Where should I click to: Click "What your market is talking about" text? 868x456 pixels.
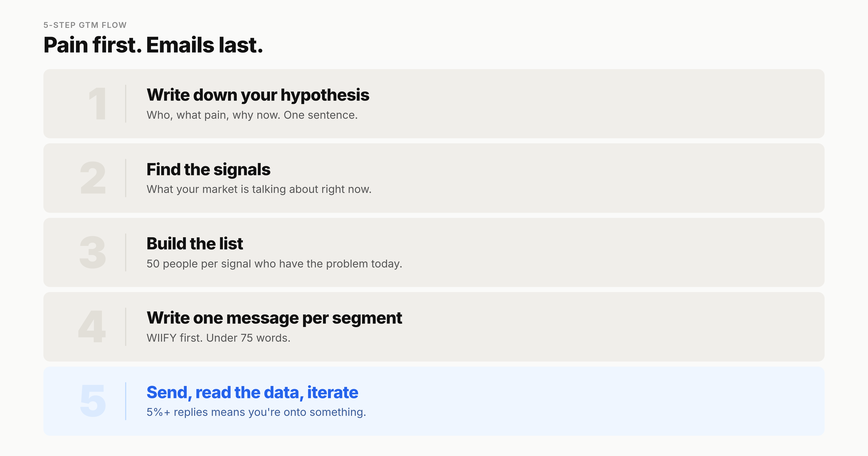pos(259,189)
